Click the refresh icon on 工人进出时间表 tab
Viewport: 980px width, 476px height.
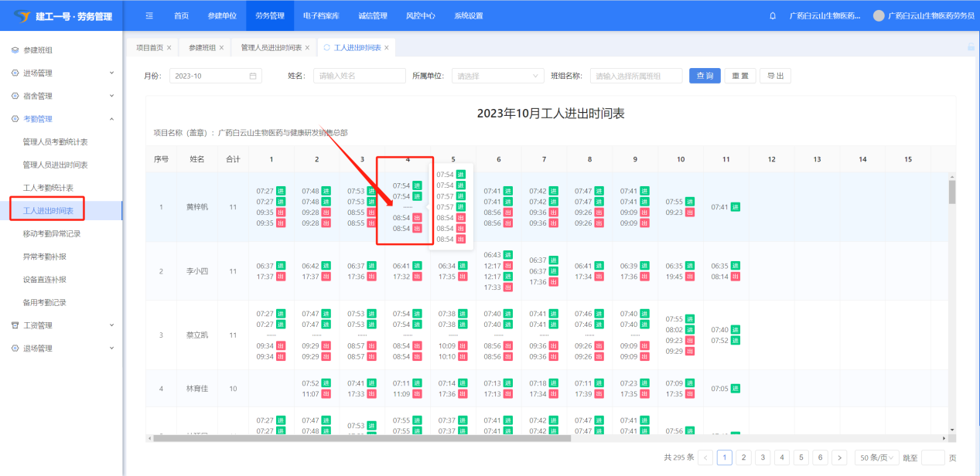click(326, 48)
